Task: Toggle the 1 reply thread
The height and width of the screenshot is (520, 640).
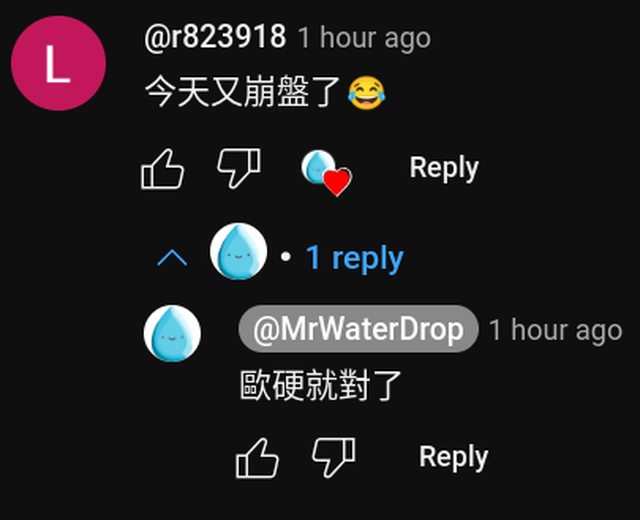Action: [355, 258]
